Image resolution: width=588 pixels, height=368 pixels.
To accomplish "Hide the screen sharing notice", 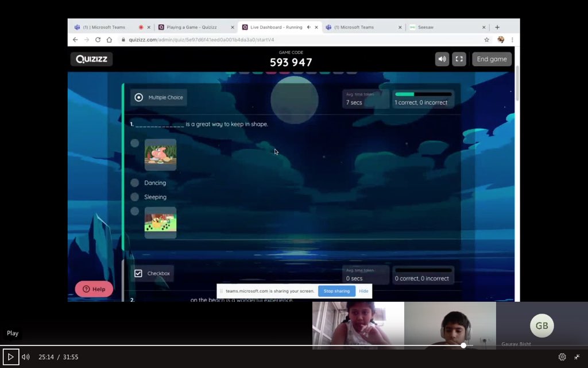I will click(x=363, y=291).
